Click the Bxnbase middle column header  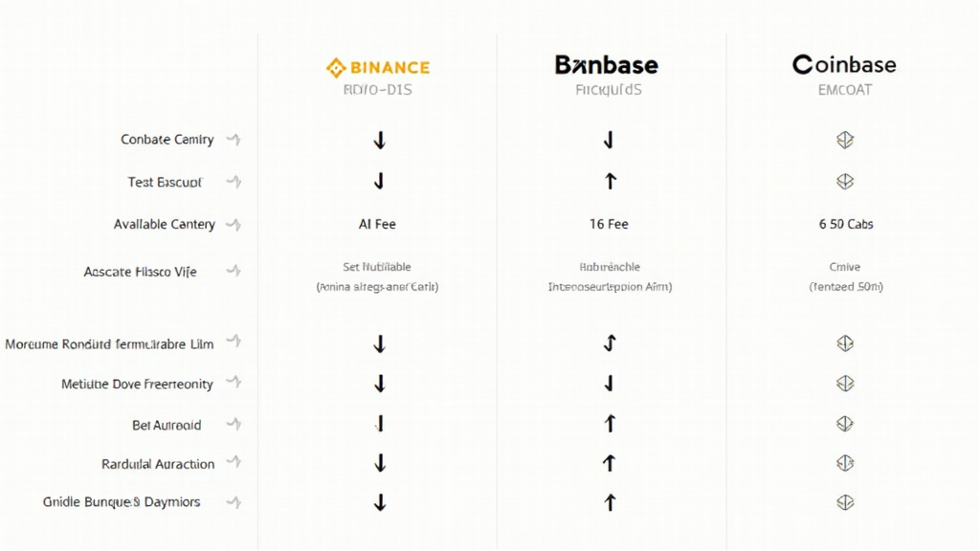pyautogui.click(x=607, y=65)
